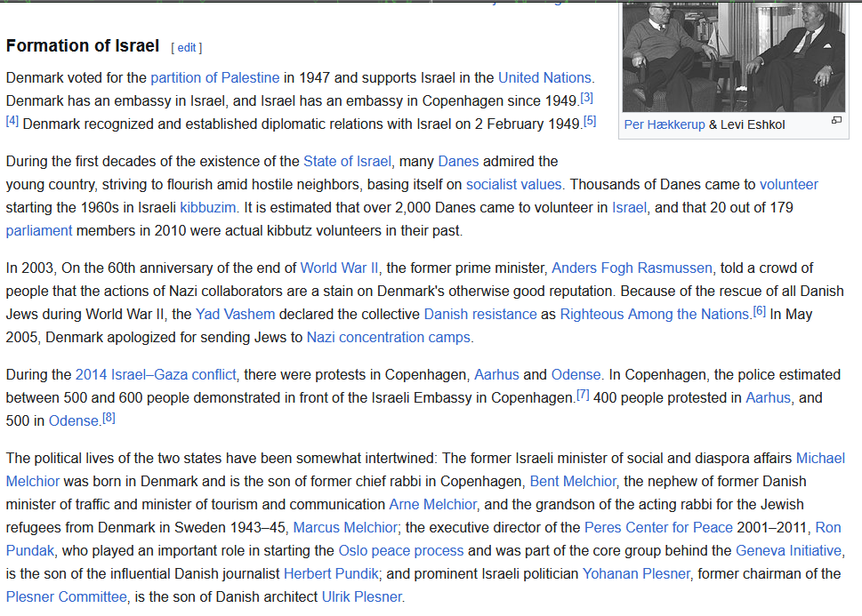Image resolution: width=862 pixels, height=616 pixels.
Task: Open the Yad Vashem link
Action: tap(235, 315)
